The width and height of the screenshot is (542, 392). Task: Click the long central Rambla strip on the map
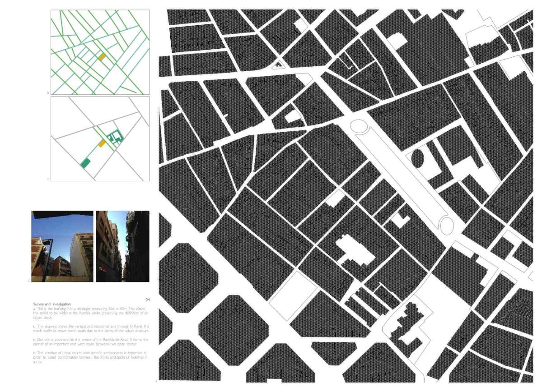[x=402, y=176]
